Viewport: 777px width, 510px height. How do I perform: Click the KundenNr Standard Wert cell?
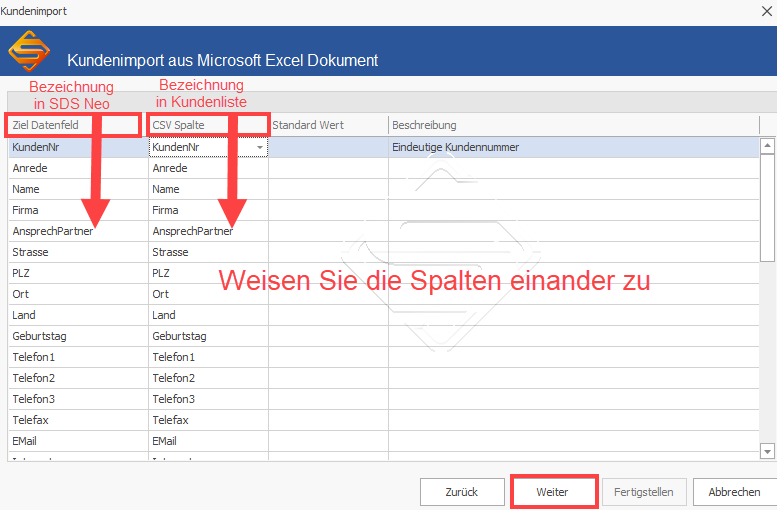(x=328, y=147)
